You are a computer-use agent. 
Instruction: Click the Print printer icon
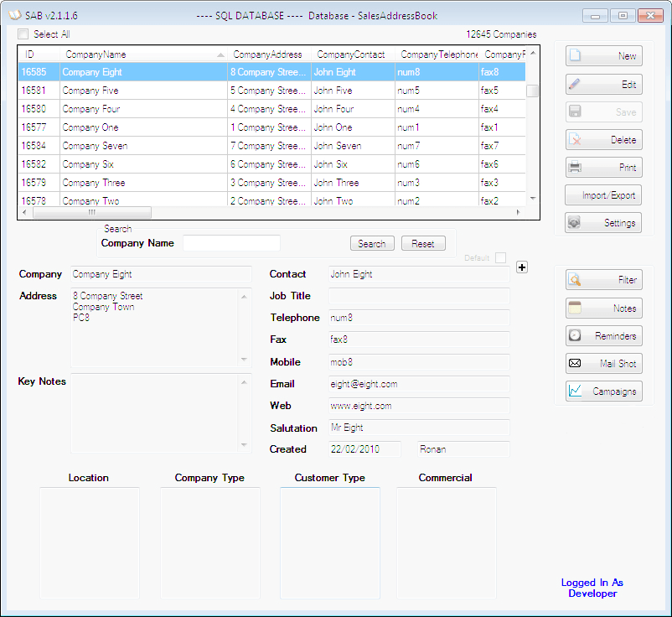[x=575, y=167]
